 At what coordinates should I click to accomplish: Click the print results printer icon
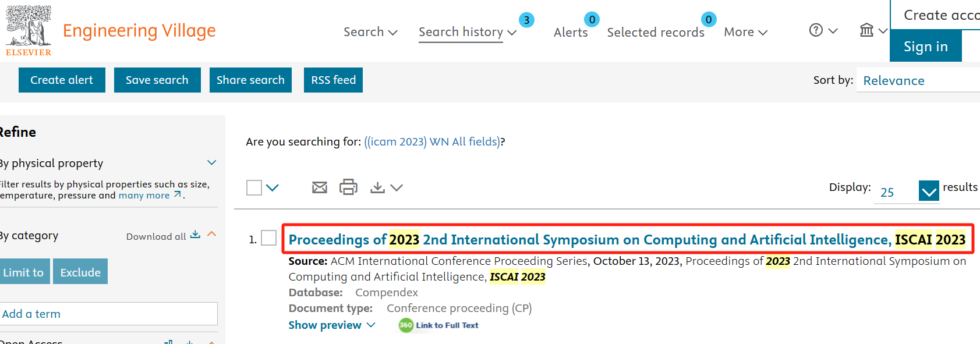(348, 187)
